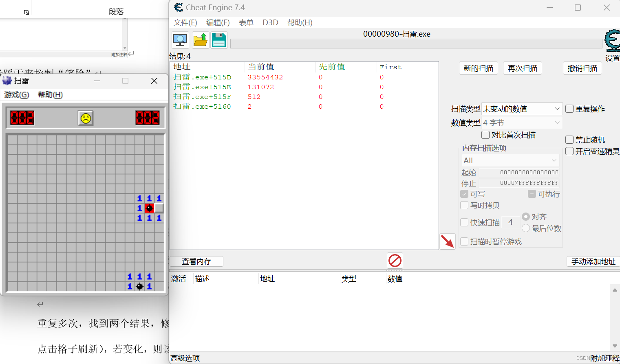The width and height of the screenshot is (620, 364).
Task: Click 再次扫描 button
Action: pos(523,68)
